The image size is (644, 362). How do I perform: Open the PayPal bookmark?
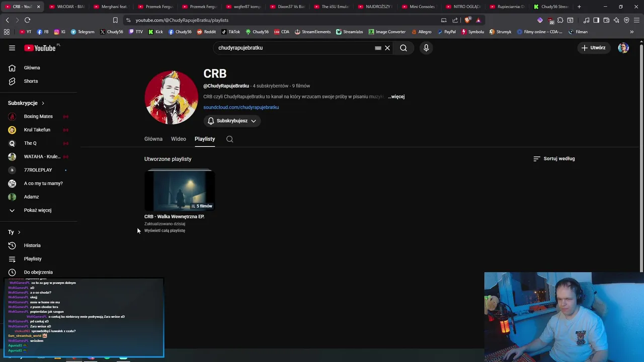pos(446,32)
